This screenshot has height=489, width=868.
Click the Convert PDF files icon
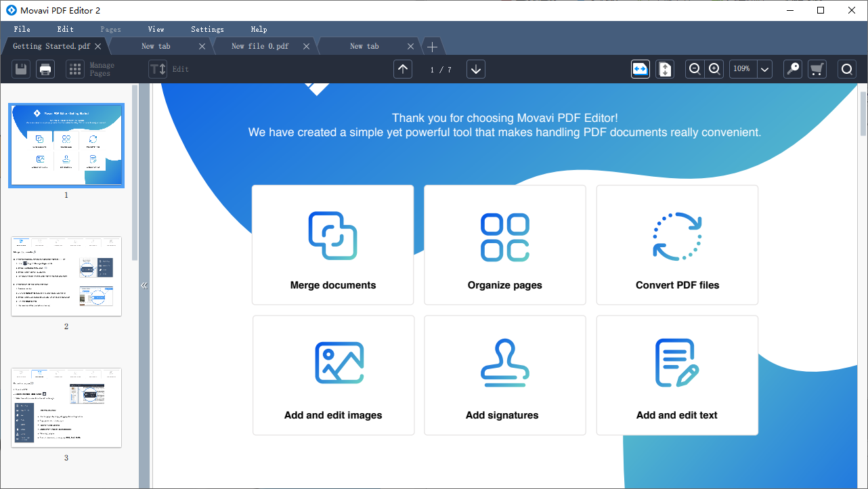[677, 236]
